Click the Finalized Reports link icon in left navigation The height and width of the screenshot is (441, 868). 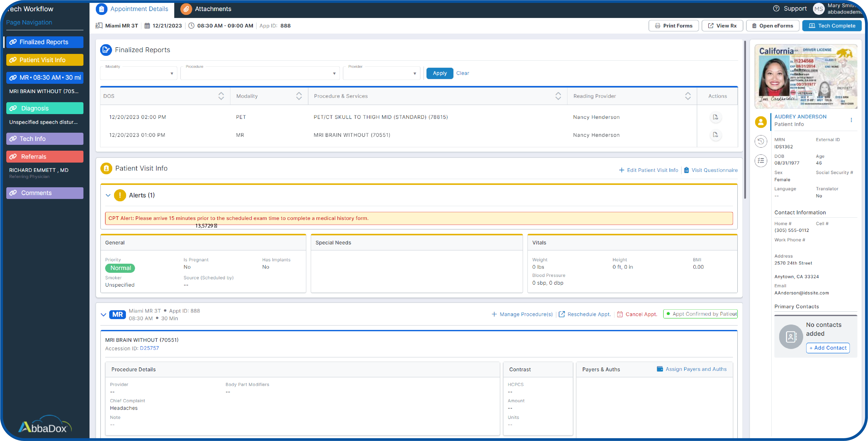point(13,42)
